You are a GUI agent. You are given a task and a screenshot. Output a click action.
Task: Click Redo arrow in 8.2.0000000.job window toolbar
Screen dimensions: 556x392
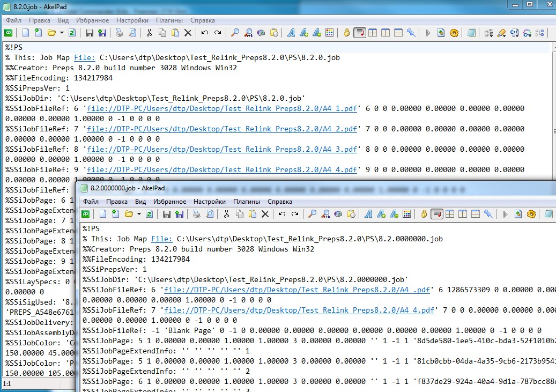pos(294,214)
